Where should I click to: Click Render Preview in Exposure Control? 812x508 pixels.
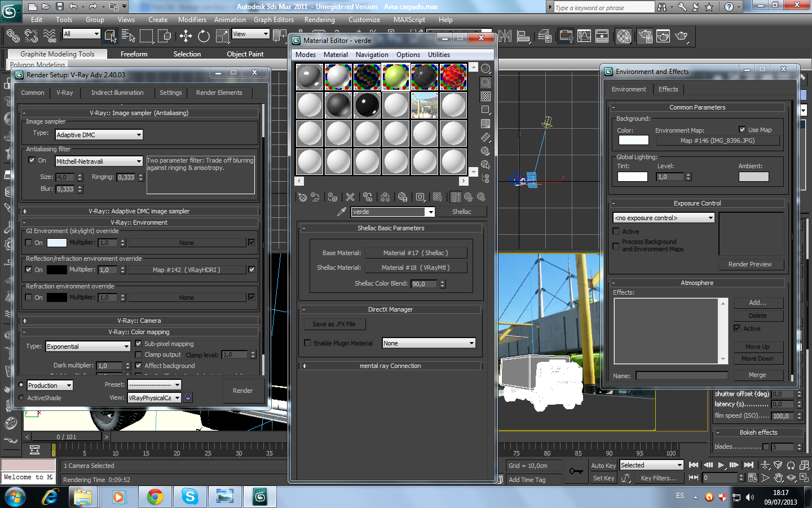coord(750,264)
